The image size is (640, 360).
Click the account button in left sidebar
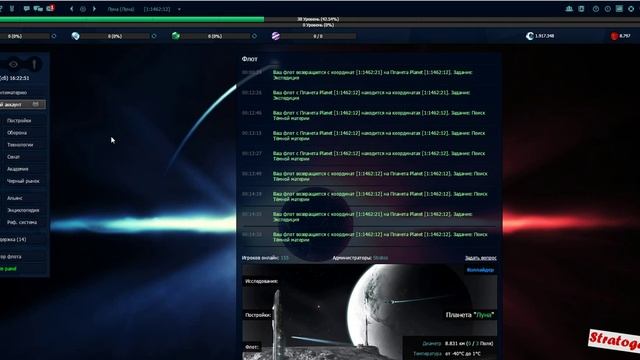click(x=22, y=104)
